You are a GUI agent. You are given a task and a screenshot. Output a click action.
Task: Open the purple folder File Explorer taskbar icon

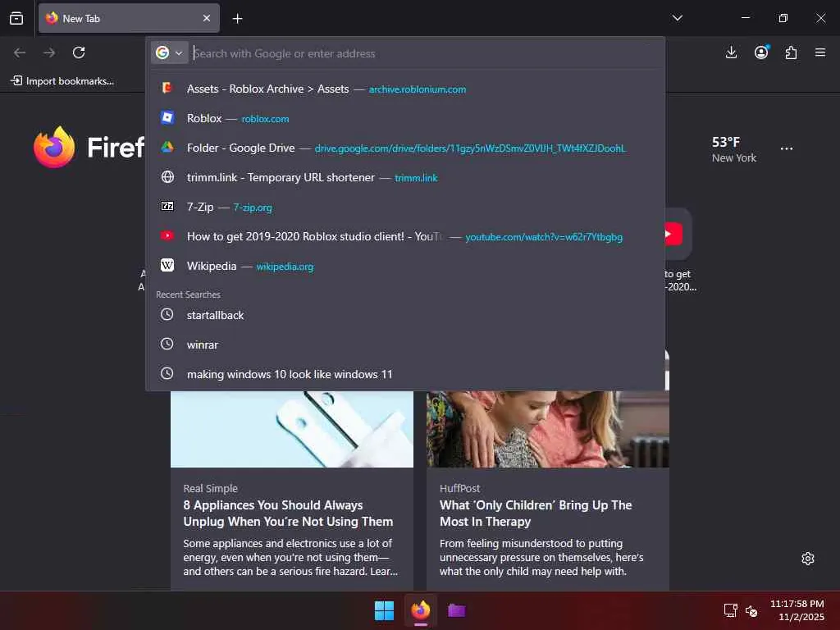(x=456, y=610)
